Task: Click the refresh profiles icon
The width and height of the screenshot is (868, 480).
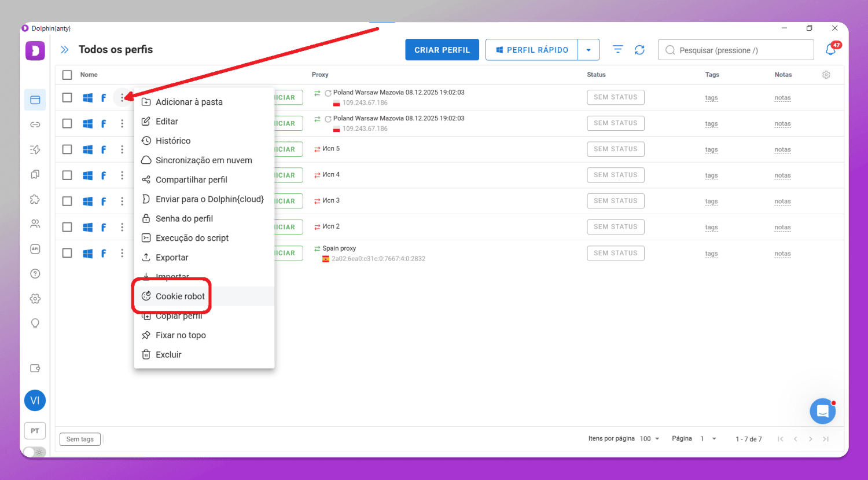Action: tap(639, 50)
